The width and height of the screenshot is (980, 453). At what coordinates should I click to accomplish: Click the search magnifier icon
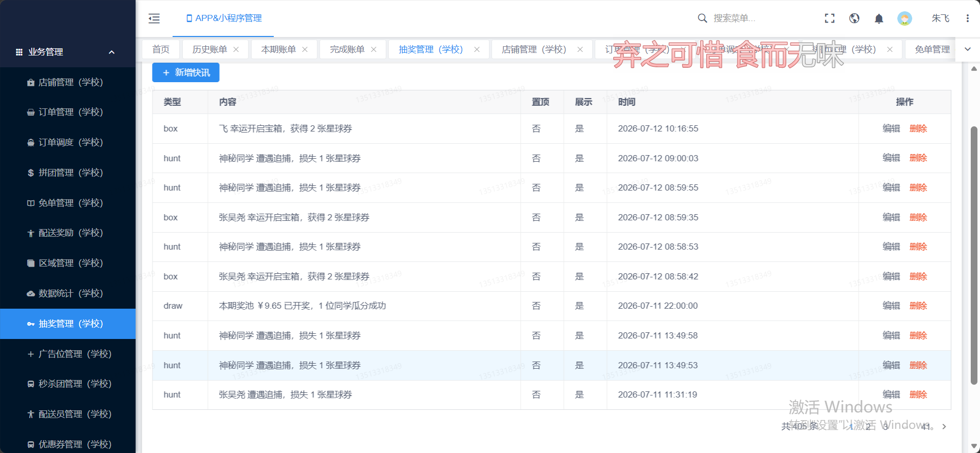[x=702, y=18]
